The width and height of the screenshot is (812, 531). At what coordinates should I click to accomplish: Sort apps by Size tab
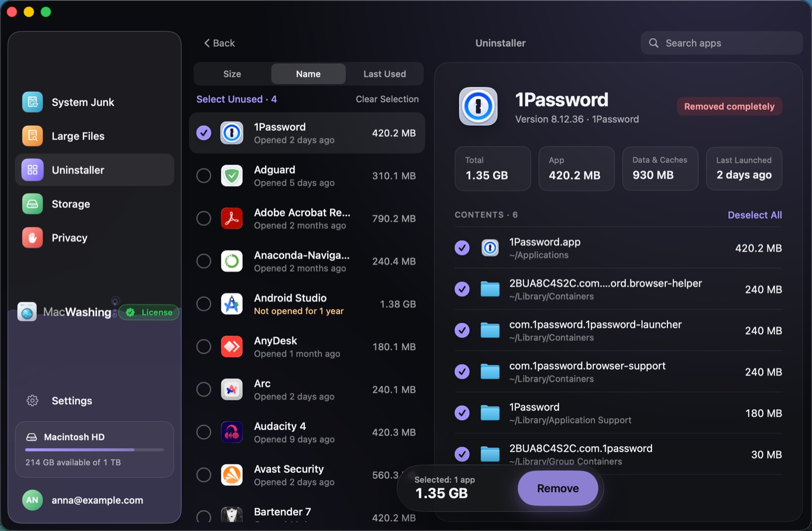(232, 74)
